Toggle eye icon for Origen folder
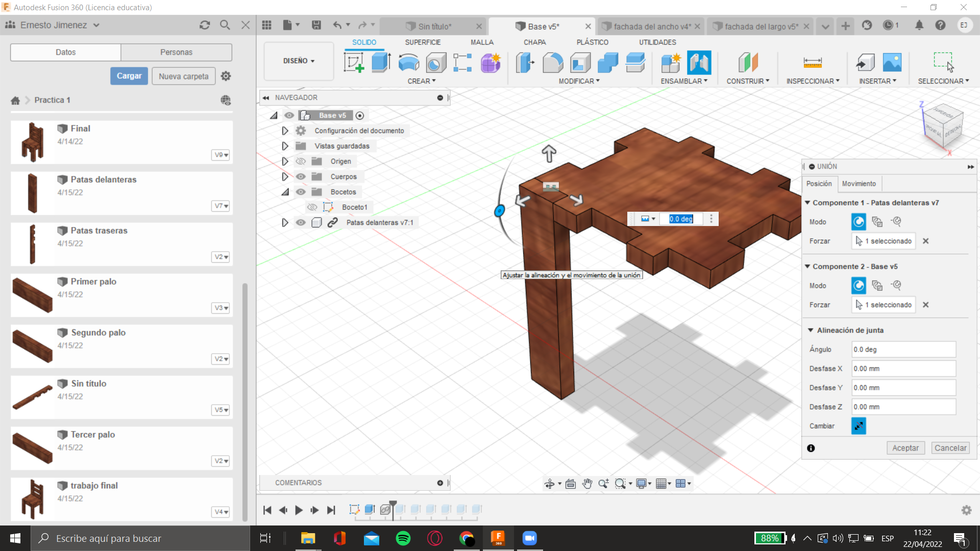The width and height of the screenshot is (980, 551). [301, 161]
